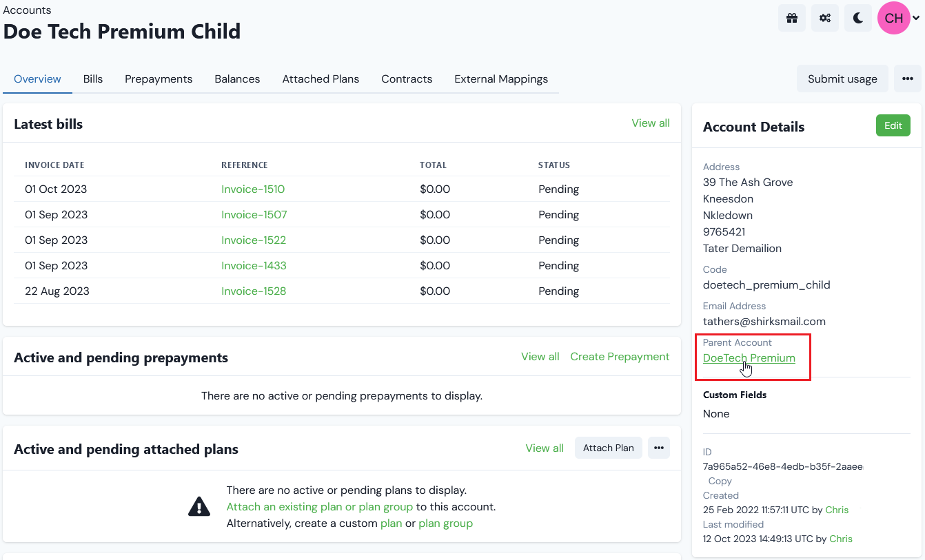
Task: Toggle dark mode with the moon icon
Action: click(857, 17)
